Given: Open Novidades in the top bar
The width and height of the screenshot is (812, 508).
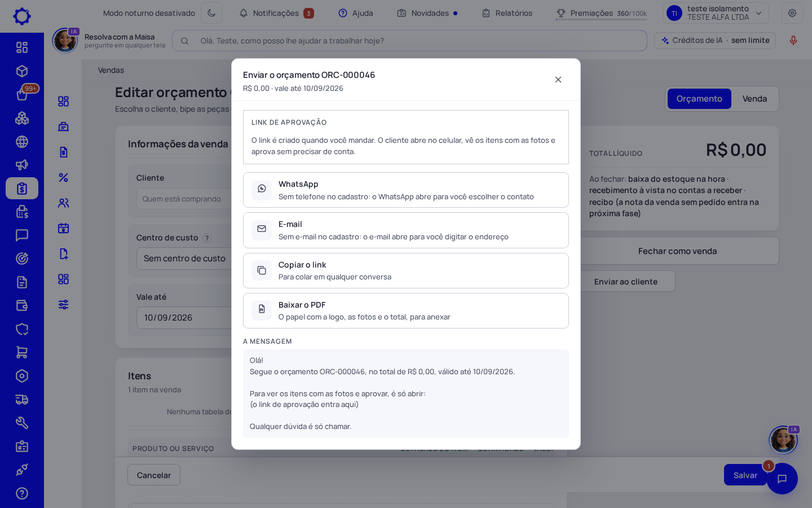Looking at the screenshot, I should coord(427,13).
